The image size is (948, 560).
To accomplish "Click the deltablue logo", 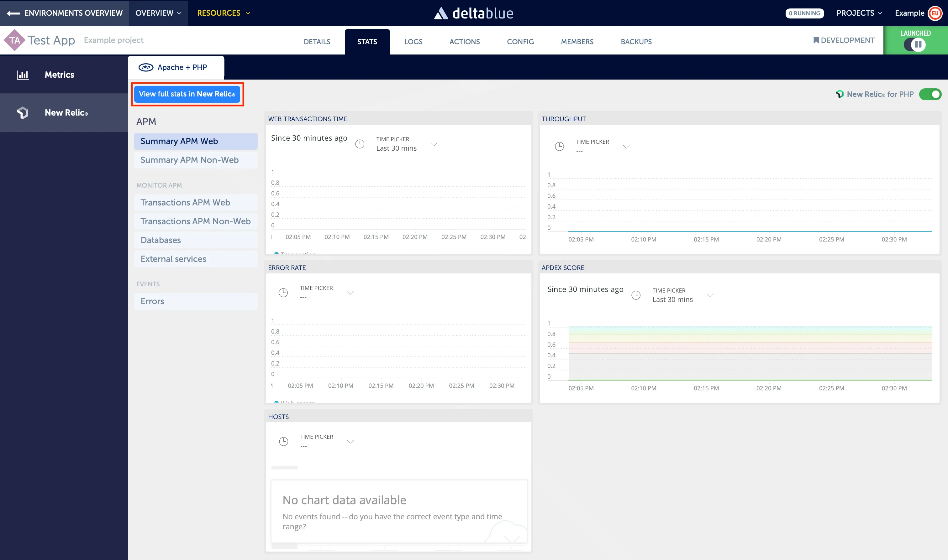I will click(x=473, y=13).
